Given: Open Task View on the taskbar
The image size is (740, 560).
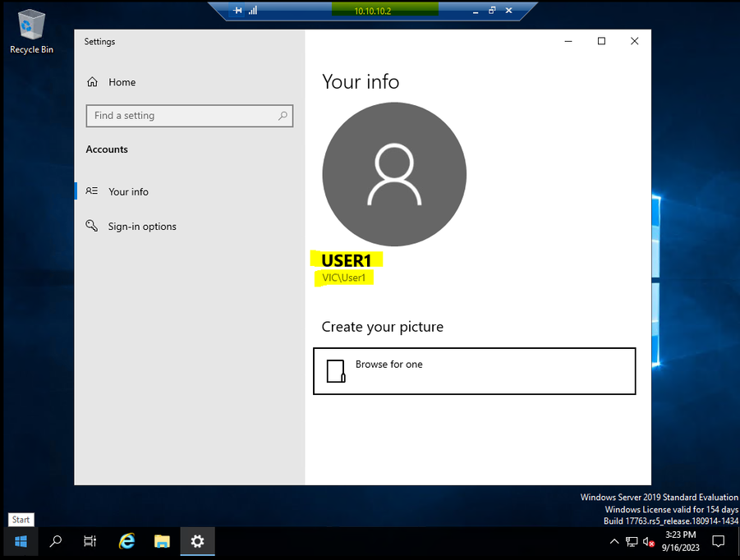Looking at the screenshot, I should coord(90,541).
